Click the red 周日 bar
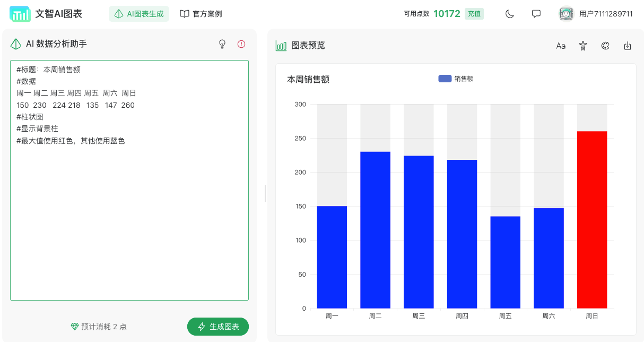This screenshot has height=342, width=644. [592, 219]
